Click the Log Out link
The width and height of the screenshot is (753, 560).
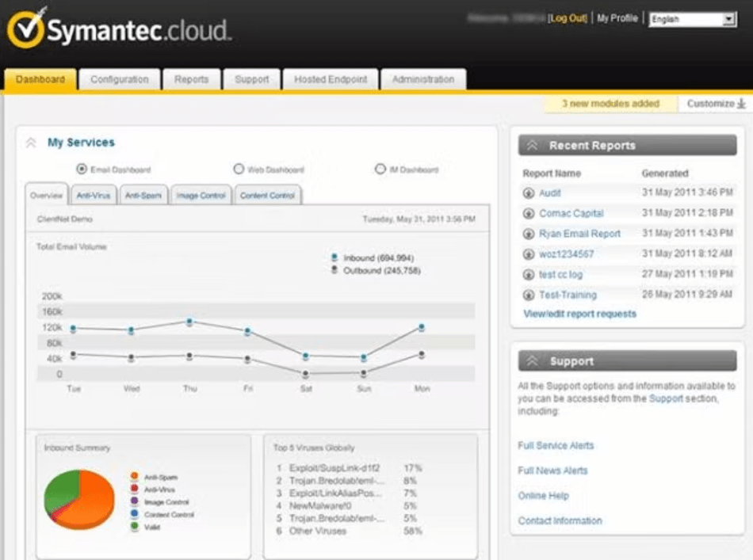click(x=567, y=17)
